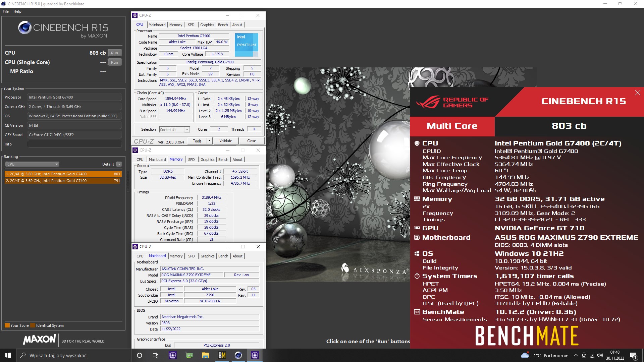Click the DRAM Frequency value 3189.4 MHz

click(211, 198)
